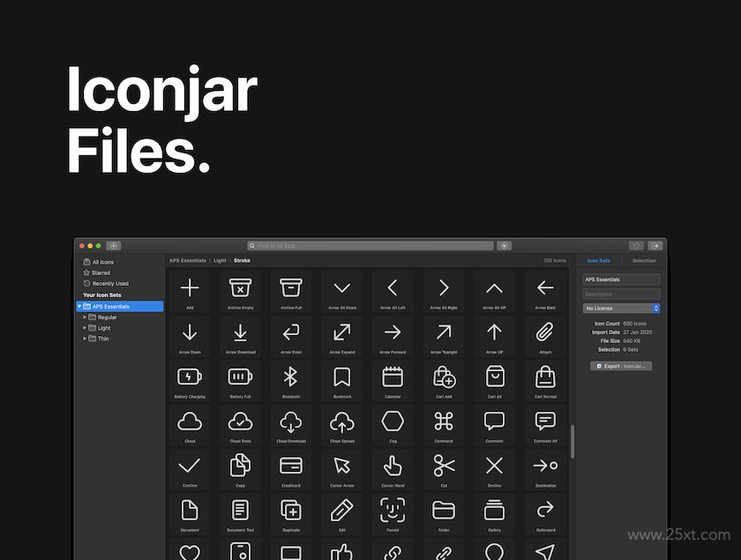
Task: Click the 27 Jan 2020 import date
Action: point(638,332)
